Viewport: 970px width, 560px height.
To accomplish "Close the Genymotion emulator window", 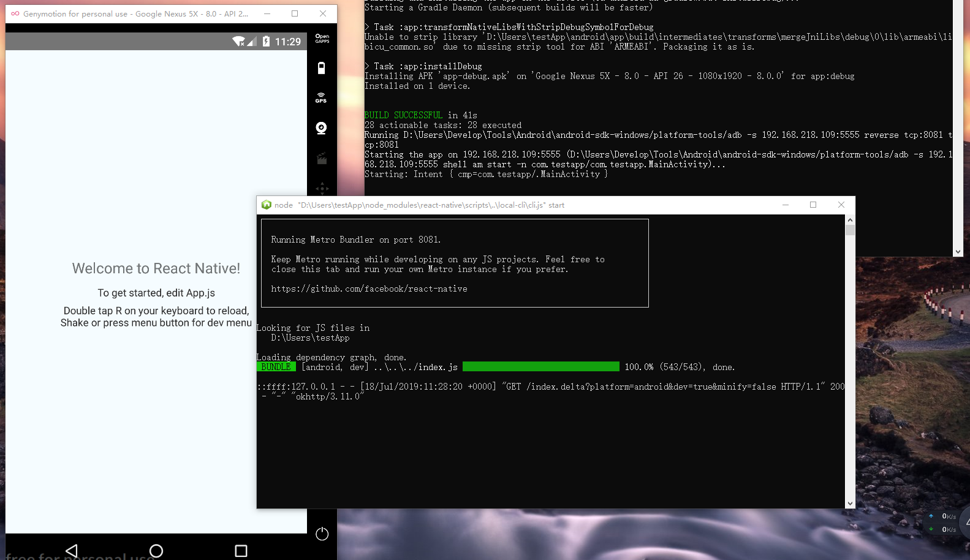I will 323,13.
